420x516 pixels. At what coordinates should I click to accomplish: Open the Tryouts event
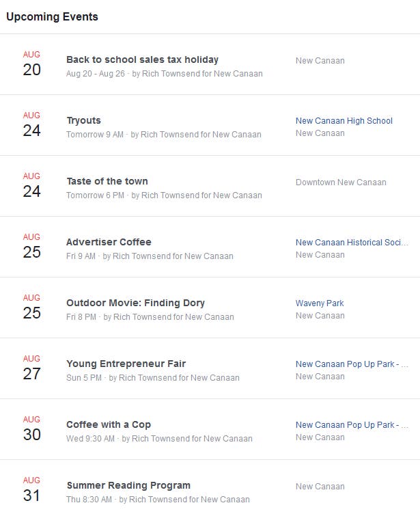coord(83,120)
